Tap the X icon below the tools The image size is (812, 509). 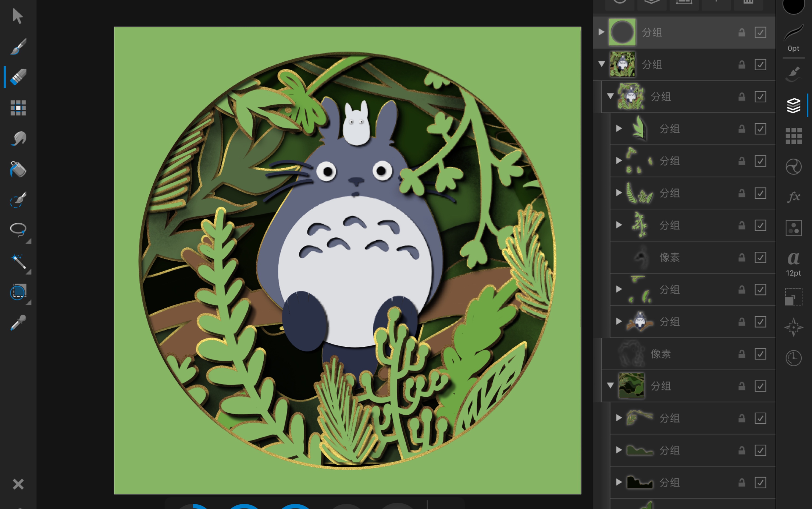point(18,484)
